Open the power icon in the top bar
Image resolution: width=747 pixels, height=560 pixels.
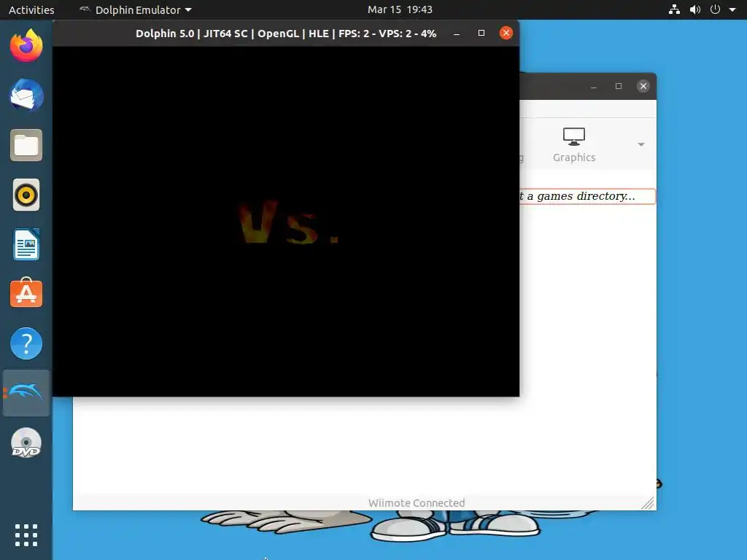point(715,9)
